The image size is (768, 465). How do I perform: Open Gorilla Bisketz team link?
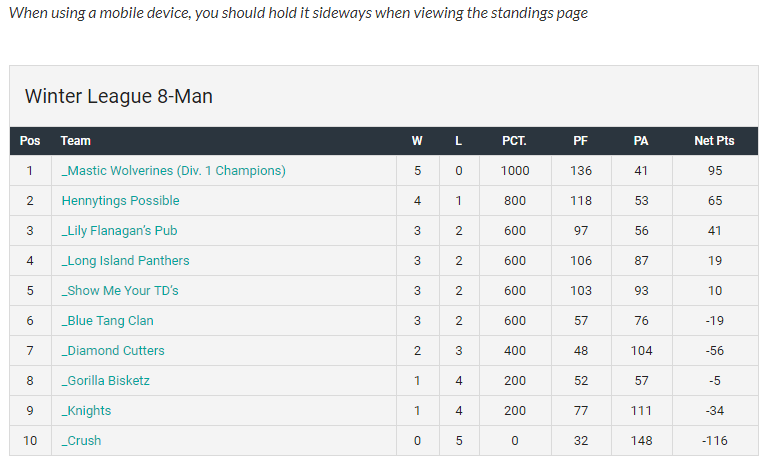click(x=106, y=381)
